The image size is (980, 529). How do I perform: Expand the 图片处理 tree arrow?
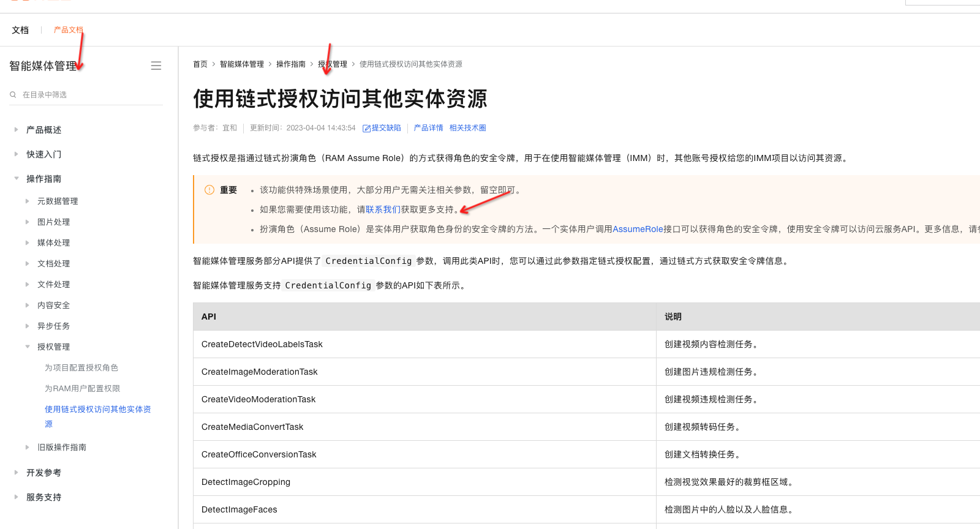click(x=27, y=222)
